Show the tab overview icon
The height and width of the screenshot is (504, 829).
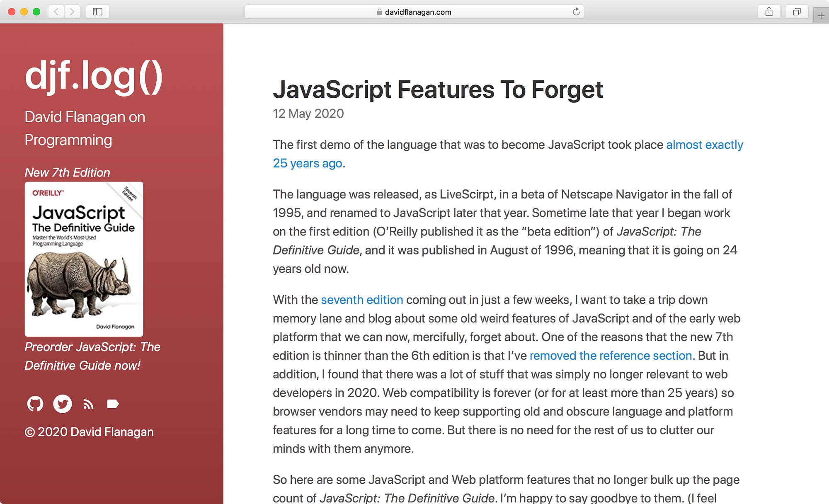click(x=797, y=12)
